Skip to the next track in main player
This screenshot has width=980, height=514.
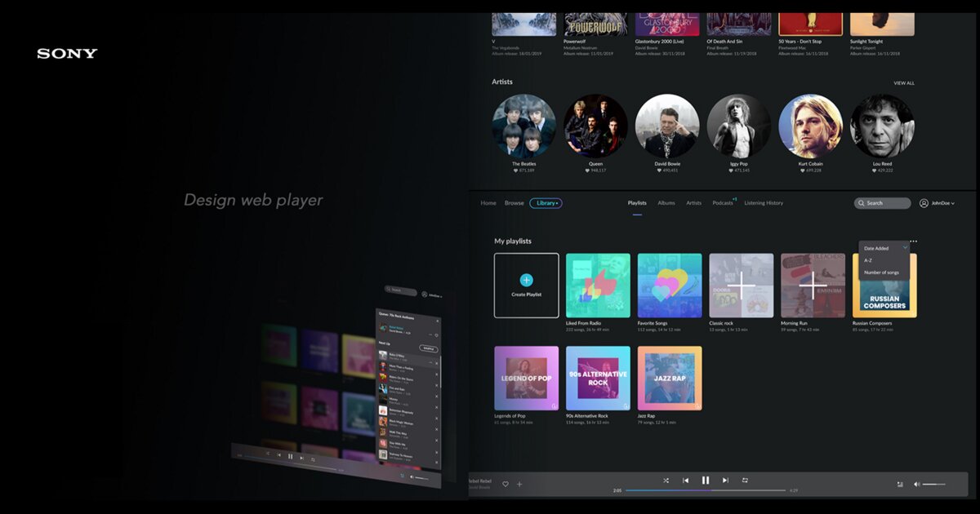tap(725, 481)
